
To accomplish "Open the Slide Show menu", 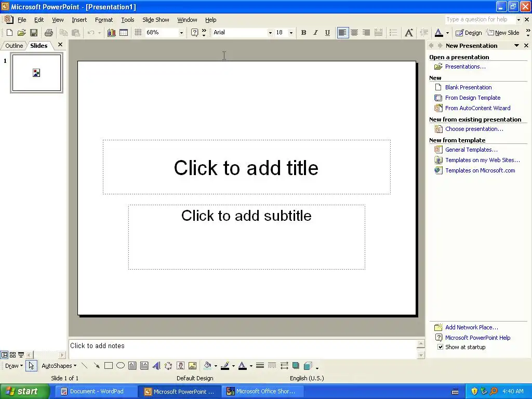I will 156,20.
